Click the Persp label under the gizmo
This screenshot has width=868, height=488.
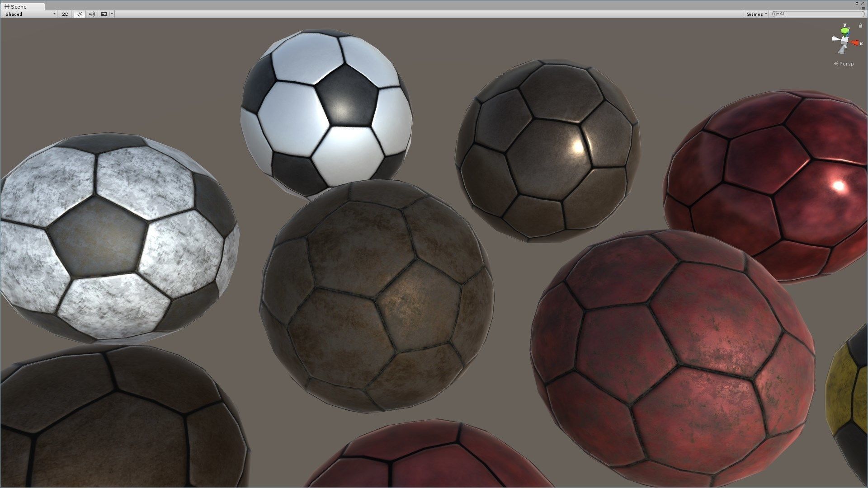click(847, 64)
